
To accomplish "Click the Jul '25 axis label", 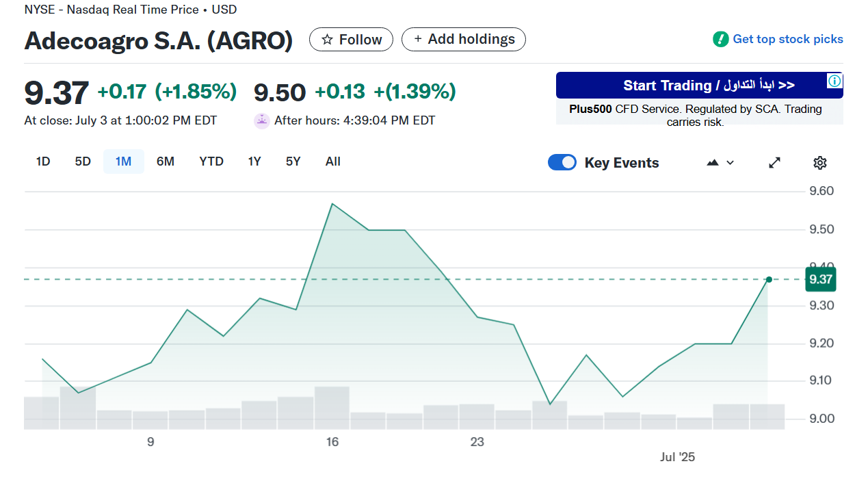I will tap(678, 456).
